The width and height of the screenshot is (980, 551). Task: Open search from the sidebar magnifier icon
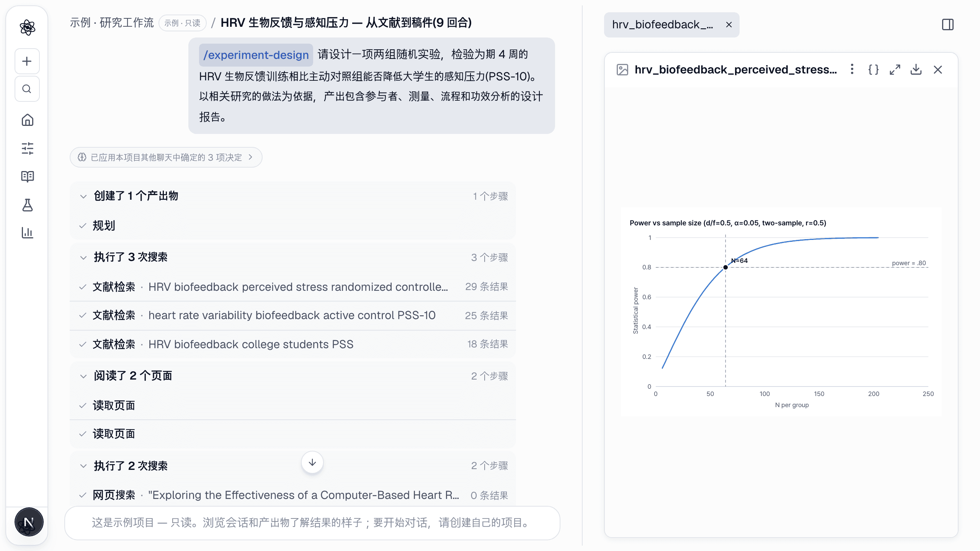coord(27,89)
